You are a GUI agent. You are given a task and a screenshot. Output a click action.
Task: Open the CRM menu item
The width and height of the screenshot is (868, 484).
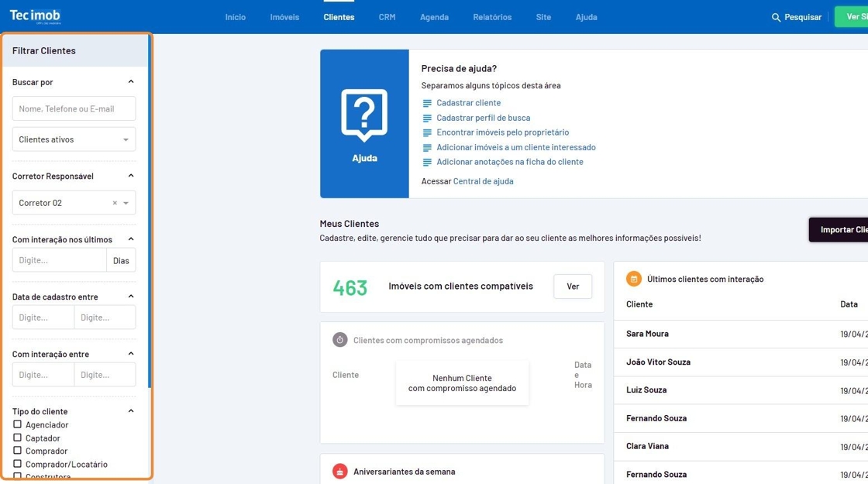click(x=387, y=17)
